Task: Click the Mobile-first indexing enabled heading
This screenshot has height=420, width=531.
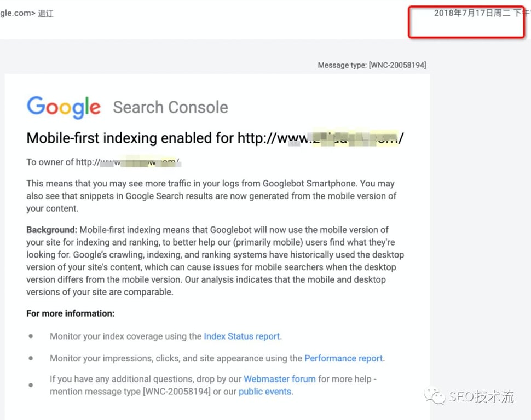Action: pos(130,138)
